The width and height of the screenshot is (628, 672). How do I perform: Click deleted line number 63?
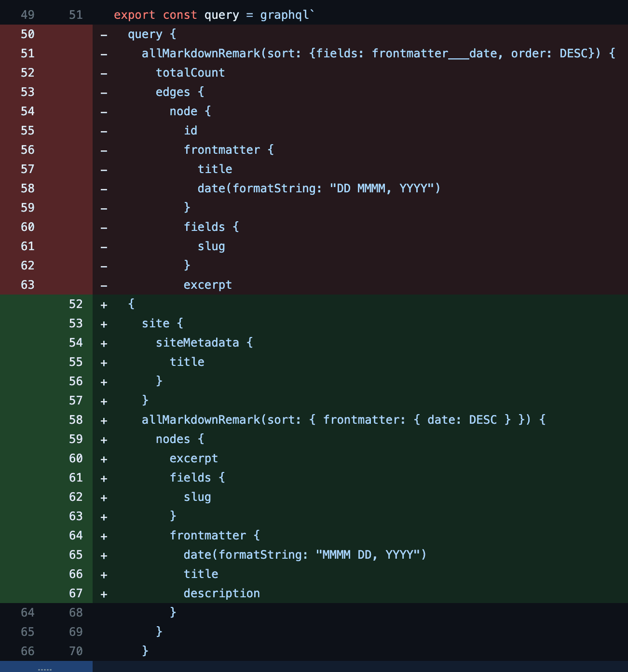click(x=28, y=285)
